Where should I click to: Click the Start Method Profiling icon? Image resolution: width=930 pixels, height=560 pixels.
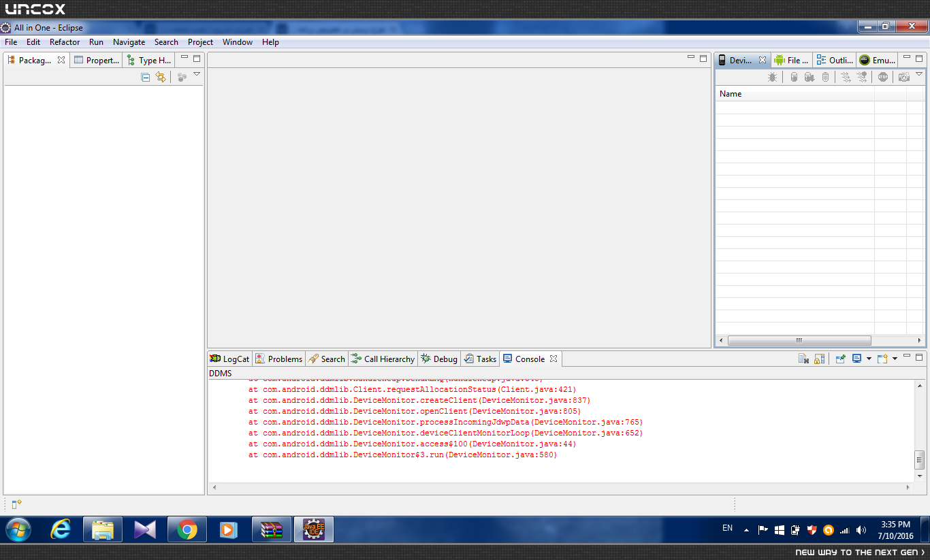coord(862,77)
